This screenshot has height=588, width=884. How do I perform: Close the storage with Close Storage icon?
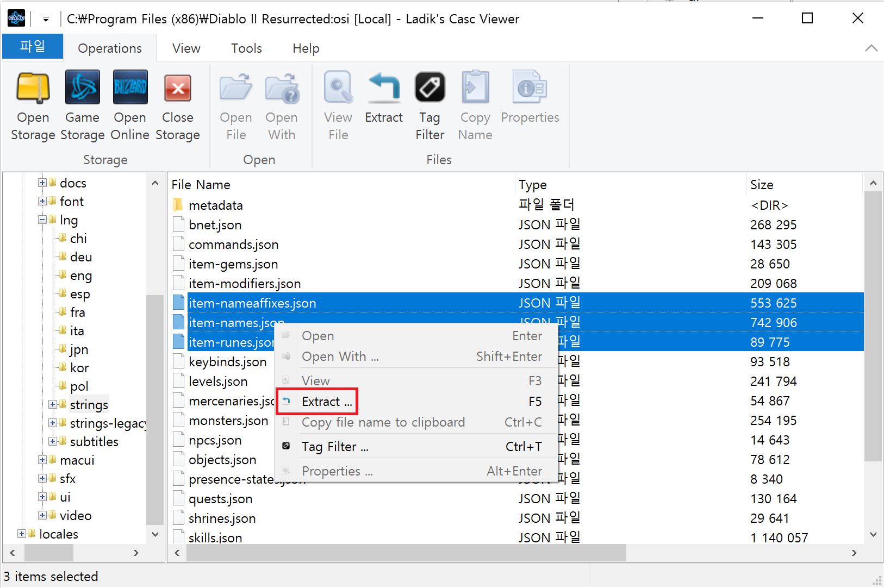pos(178,88)
